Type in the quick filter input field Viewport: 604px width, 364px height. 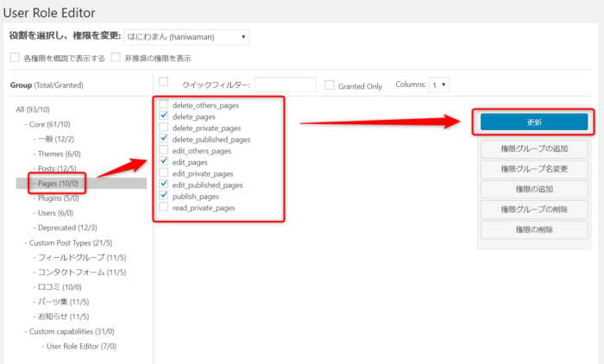[285, 85]
